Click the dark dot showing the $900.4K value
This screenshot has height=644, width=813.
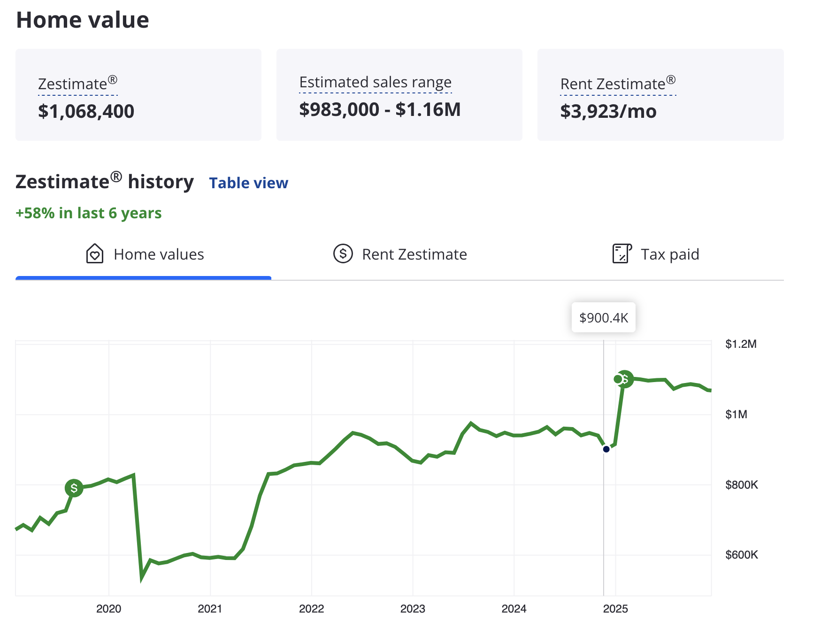tap(606, 449)
